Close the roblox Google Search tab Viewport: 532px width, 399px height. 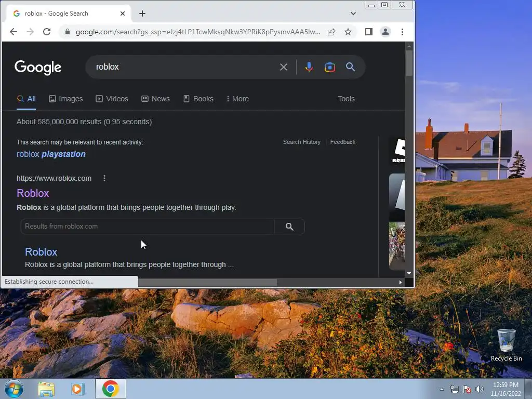click(x=123, y=14)
